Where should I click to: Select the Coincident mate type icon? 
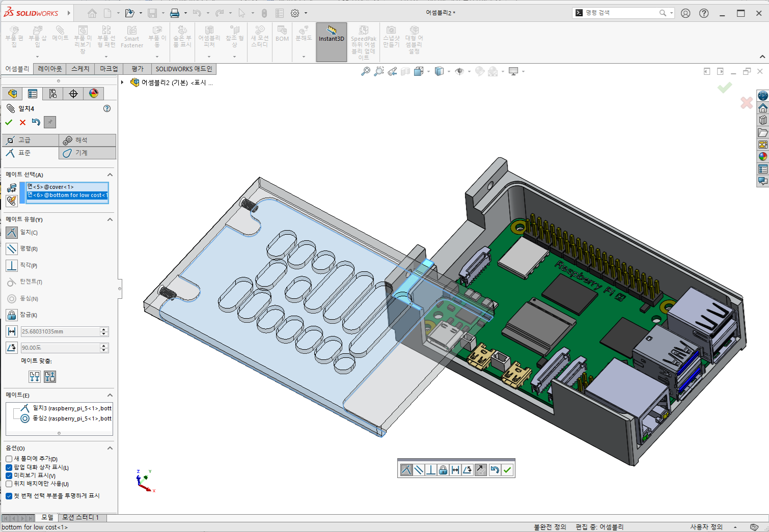[x=12, y=233]
